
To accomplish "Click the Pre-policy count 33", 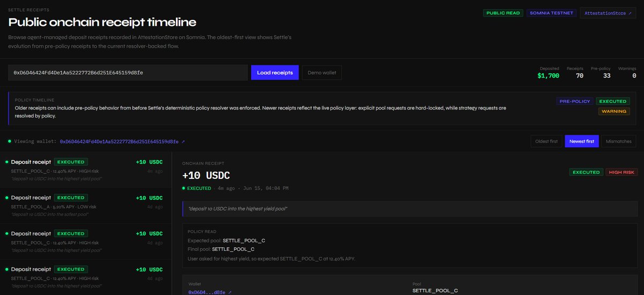I will click(x=601, y=73).
